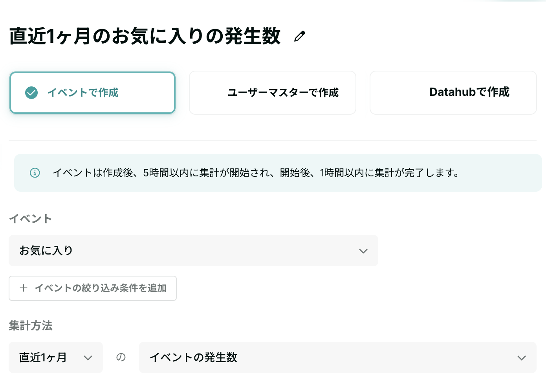Click the 集計方法 section label
This screenshot has height=392, width=546.
coord(31,326)
